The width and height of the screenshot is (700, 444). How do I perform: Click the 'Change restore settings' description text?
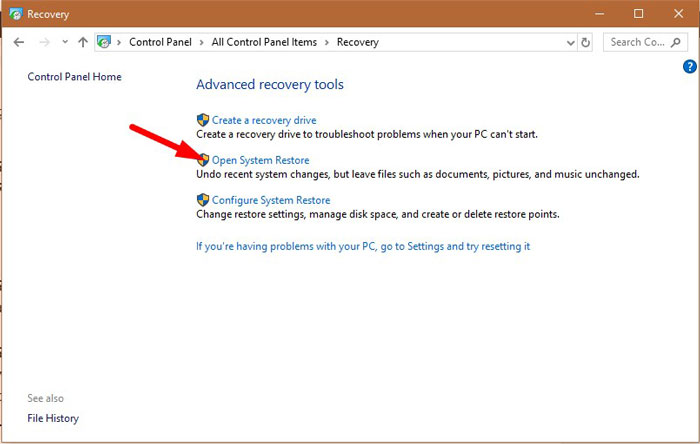378,214
